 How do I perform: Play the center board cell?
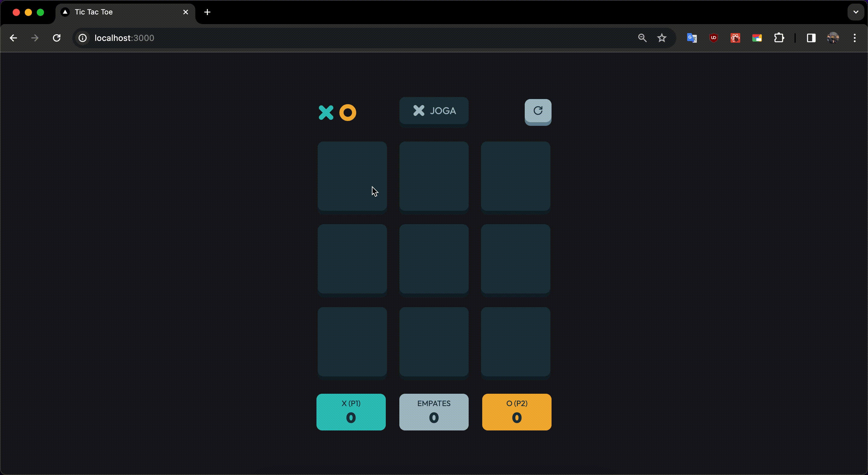click(x=434, y=259)
